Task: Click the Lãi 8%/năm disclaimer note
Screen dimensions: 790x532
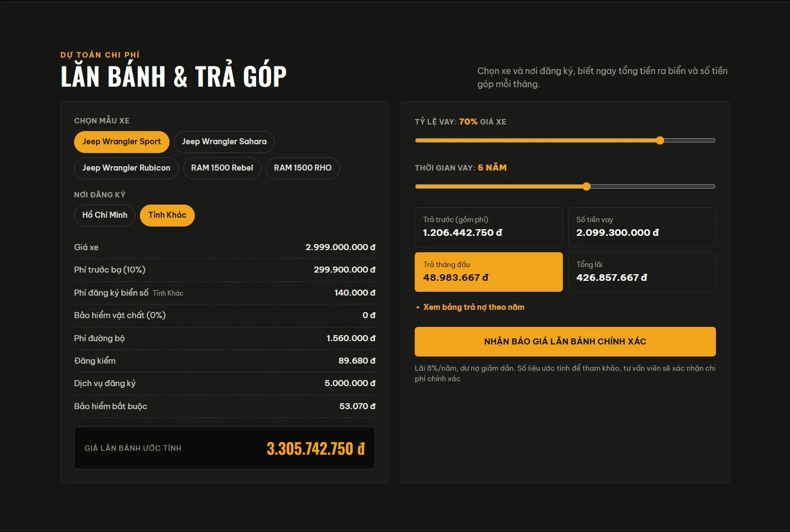Action: pyautogui.click(x=565, y=373)
